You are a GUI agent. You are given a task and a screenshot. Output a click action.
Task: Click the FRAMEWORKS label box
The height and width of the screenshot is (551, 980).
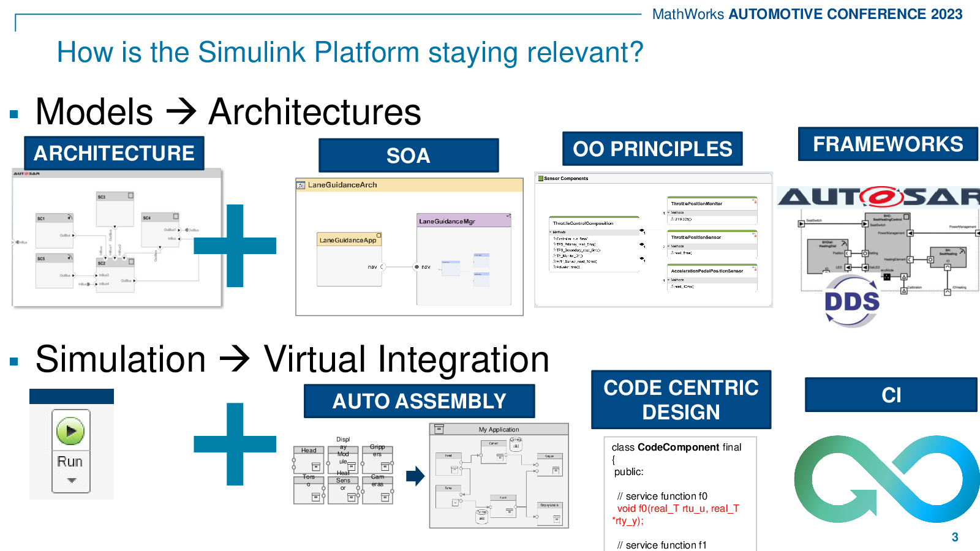click(x=888, y=144)
